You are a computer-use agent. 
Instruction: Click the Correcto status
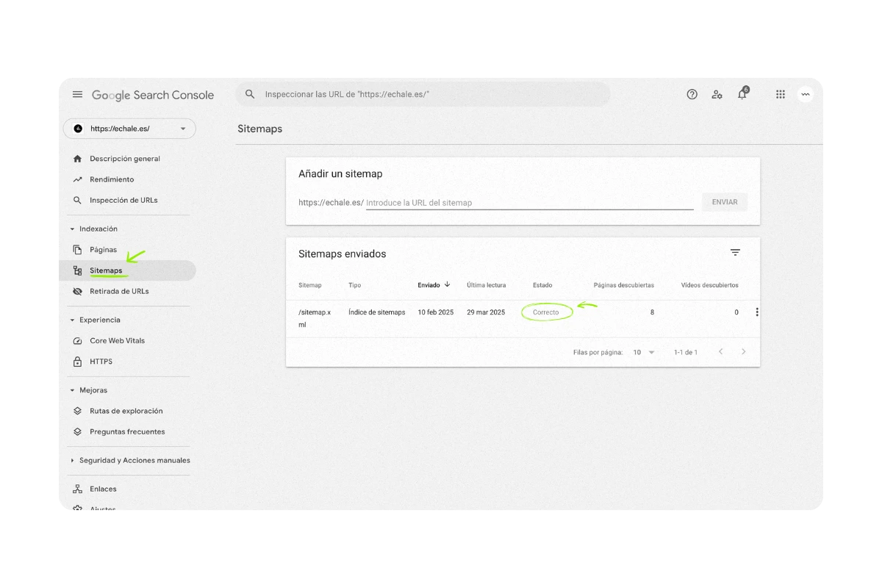(x=546, y=312)
